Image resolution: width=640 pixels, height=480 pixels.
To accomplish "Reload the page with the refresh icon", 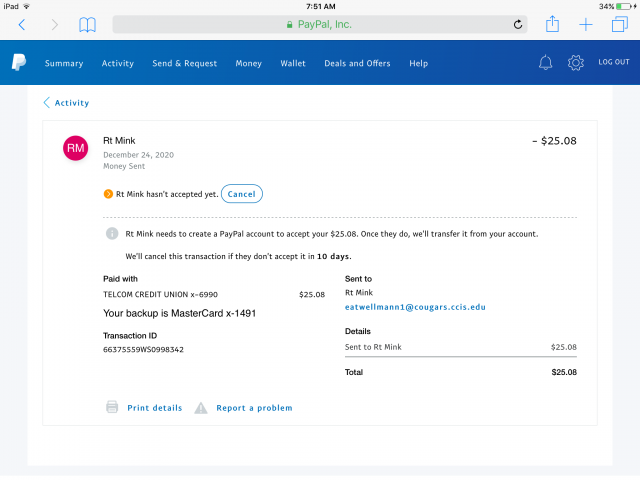I will point(518,24).
